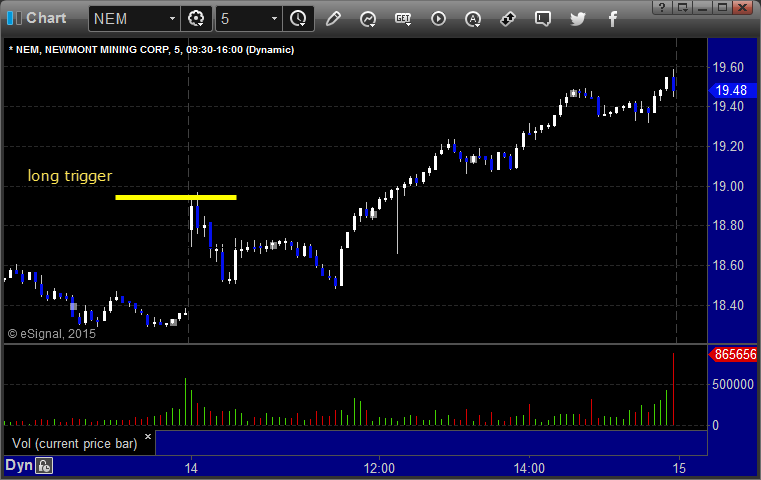Click the help question mark button
Image resolution: width=761 pixels, height=480 pixels.
tap(662, 7)
